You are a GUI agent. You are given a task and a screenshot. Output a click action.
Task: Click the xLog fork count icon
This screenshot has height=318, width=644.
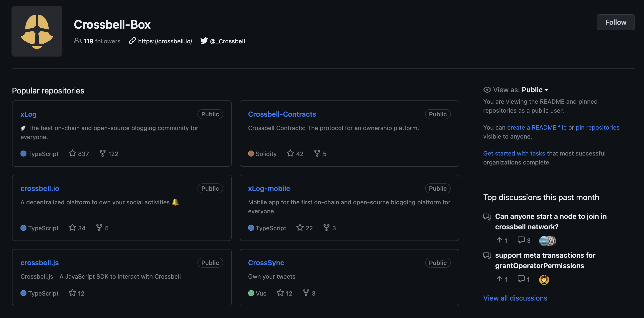pyautogui.click(x=102, y=153)
